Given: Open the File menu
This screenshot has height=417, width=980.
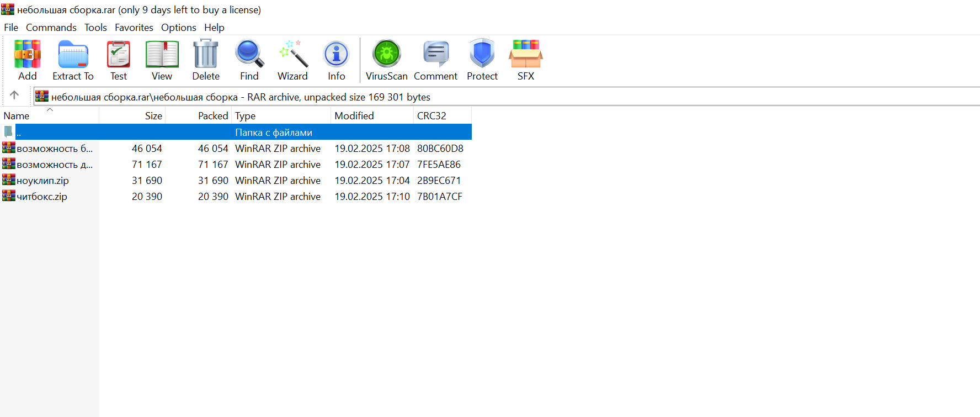Looking at the screenshot, I should [11, 27].
